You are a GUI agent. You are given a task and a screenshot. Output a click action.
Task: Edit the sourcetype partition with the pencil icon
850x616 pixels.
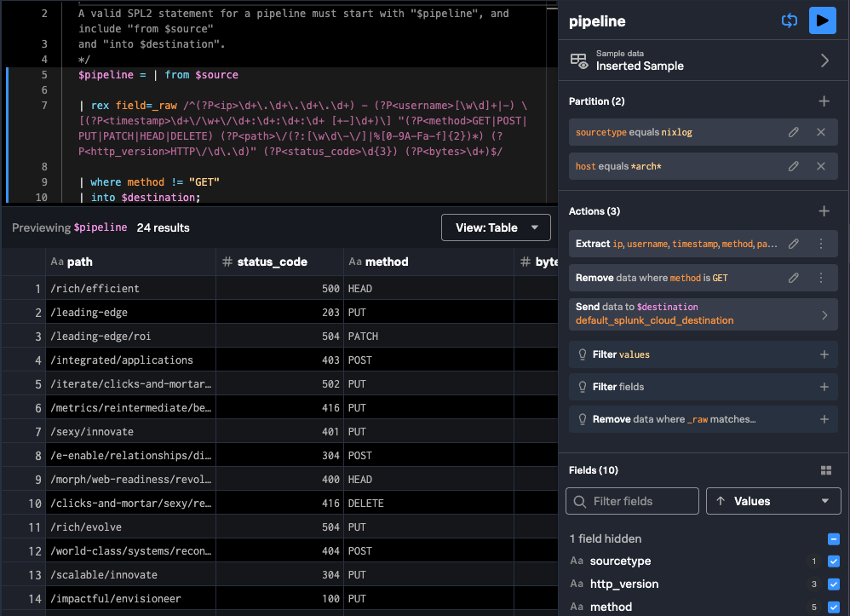click(x=794, y=132)
